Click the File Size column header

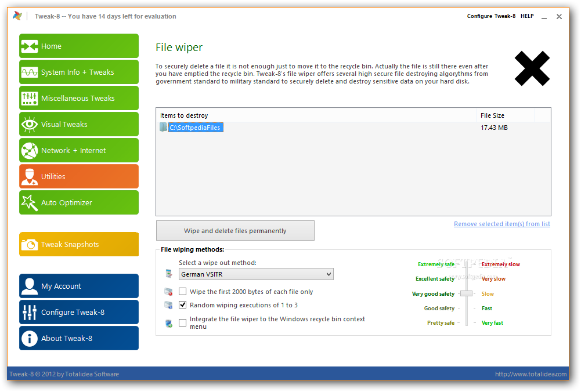pyautogui.click(x=506, y=115)
